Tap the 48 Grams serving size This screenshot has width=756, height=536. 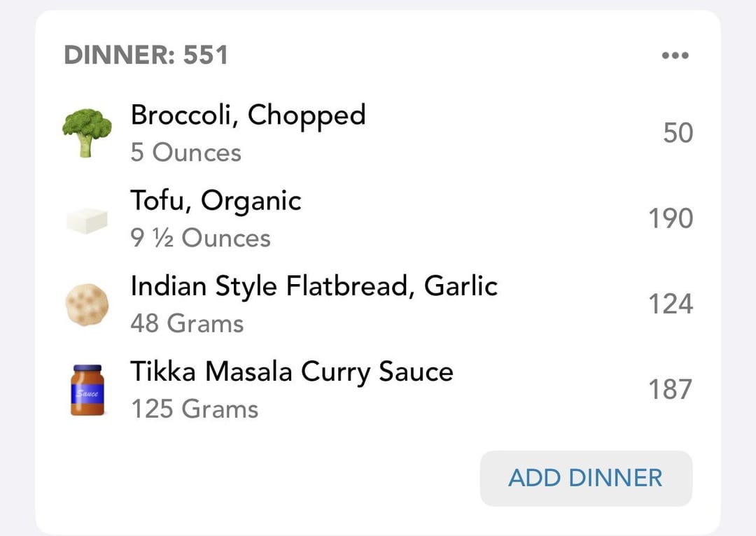pyautogui.click(x=187, y=323)
